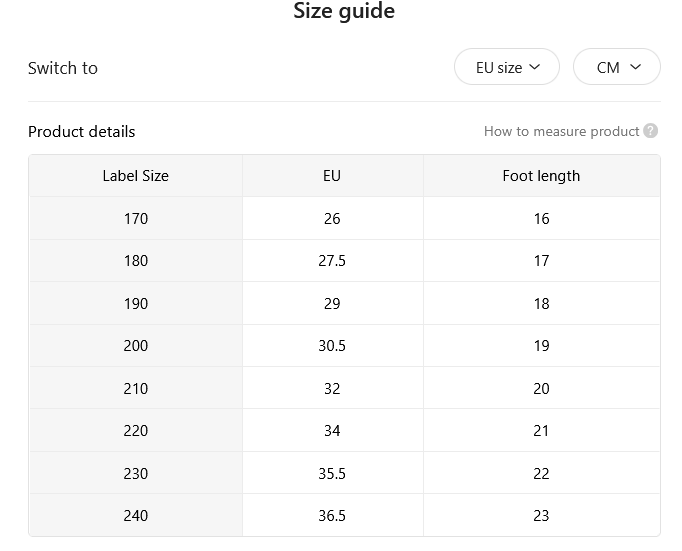
Task: Select label size 210 cell
Action: click(136, 388)
